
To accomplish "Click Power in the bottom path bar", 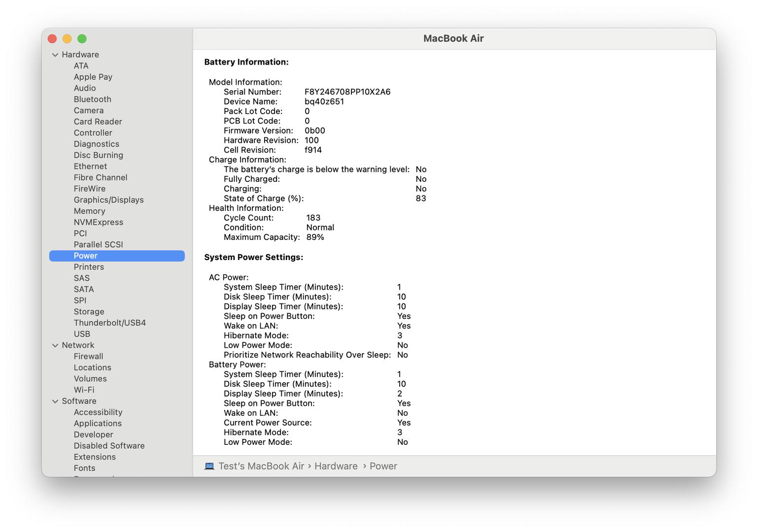I will (383, 466).
